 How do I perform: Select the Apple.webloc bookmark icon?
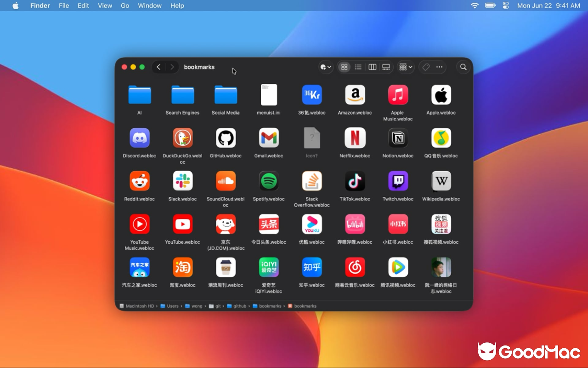(x=441, y=95)
